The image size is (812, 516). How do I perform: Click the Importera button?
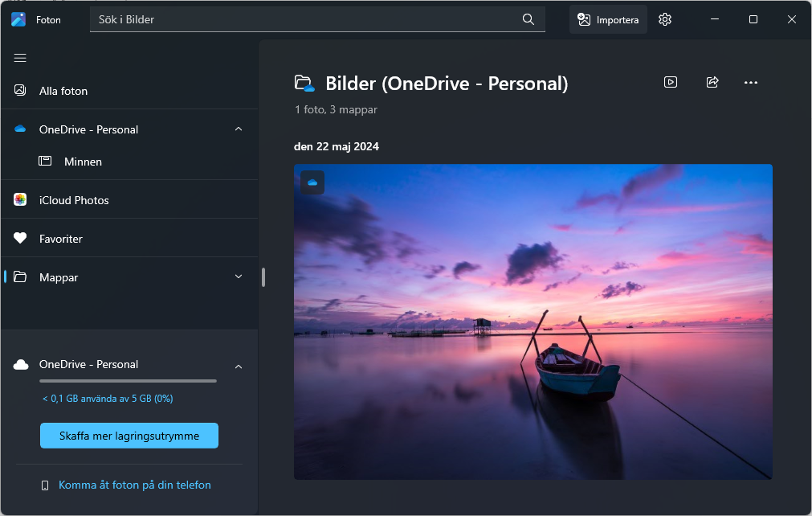click(608, 19)
